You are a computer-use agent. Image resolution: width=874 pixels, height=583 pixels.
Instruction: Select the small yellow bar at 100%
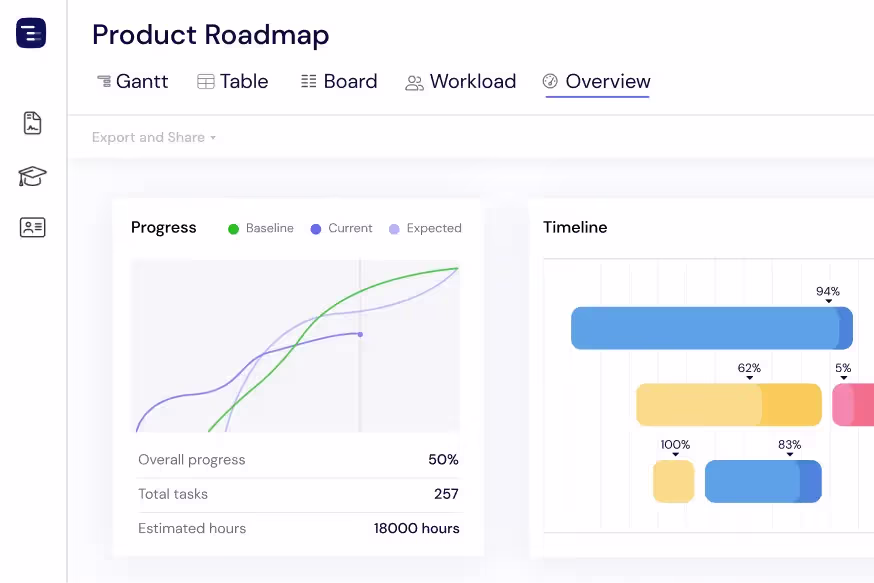tap(673, 481)
